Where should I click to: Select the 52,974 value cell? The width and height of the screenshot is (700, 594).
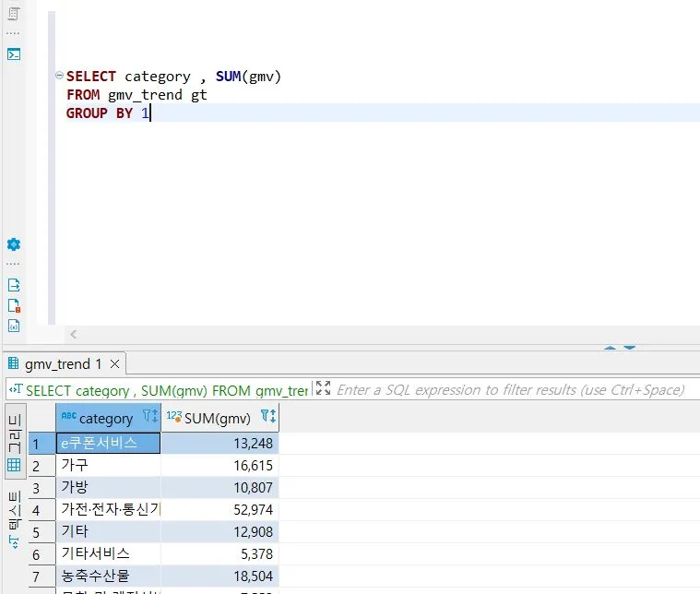pos(219,509)
